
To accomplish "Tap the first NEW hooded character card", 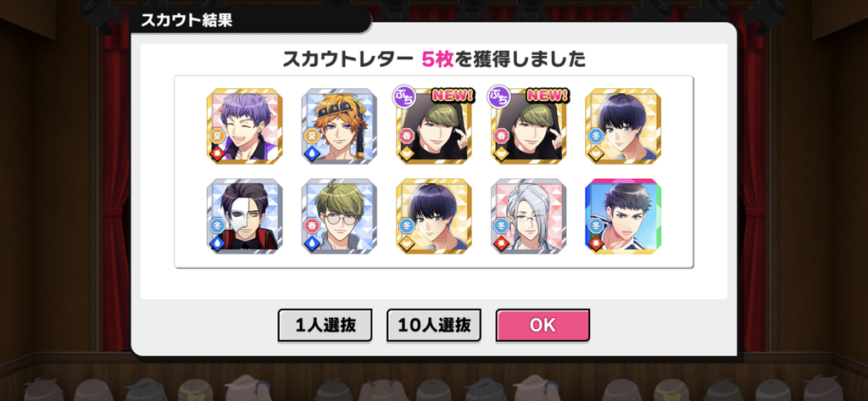I will (x=434, y=126).
